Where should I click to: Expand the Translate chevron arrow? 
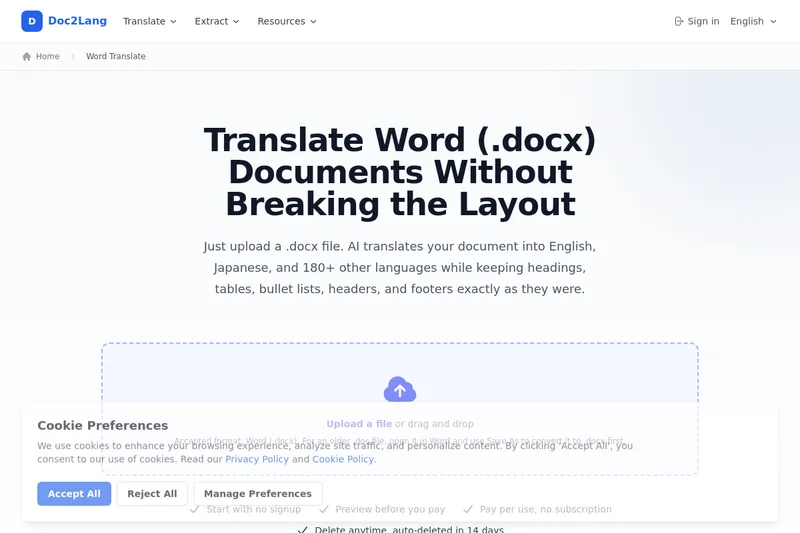coord(173,21)
